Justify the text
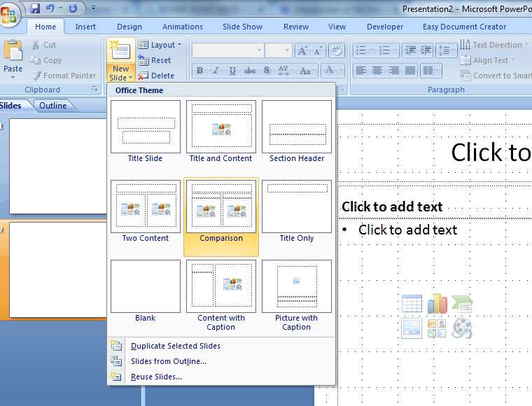Screen dimensions: 532x406 coord(410,71)
